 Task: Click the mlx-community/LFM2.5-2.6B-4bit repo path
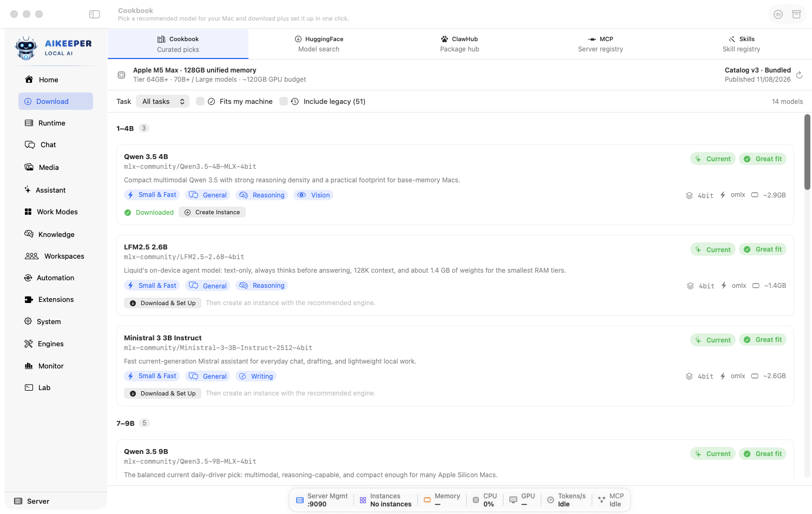click(x=184, y=257)
